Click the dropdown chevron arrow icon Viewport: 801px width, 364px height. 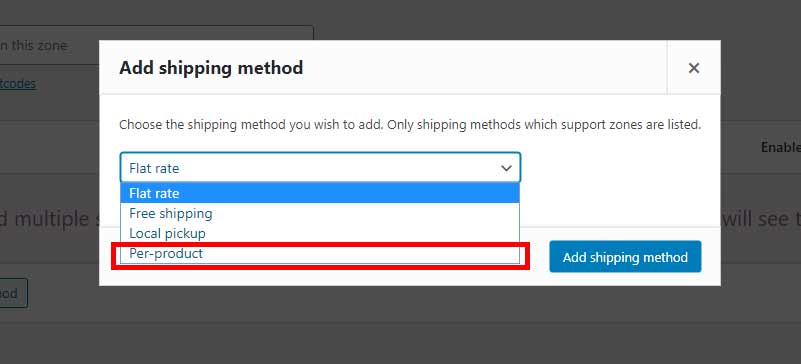pyautogui.click(x=506, y=168)
